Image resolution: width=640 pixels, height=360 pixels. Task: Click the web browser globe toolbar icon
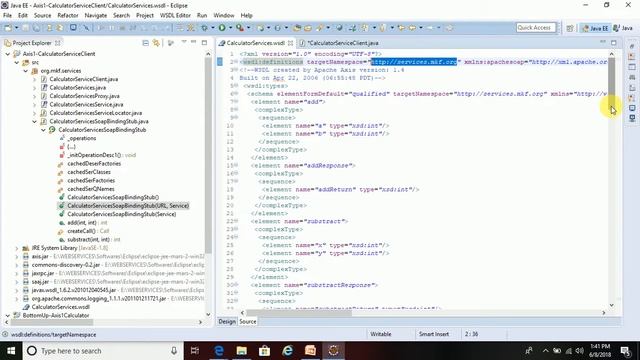click(x=340, y=28)
